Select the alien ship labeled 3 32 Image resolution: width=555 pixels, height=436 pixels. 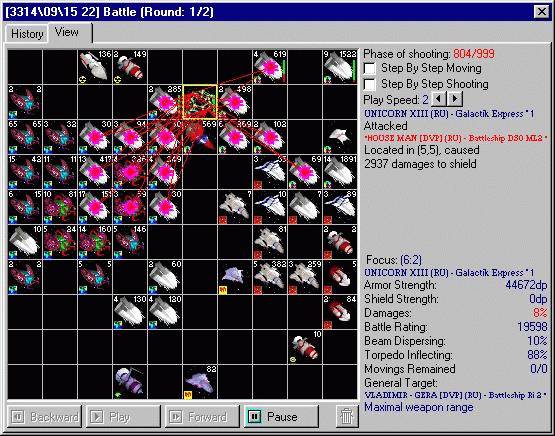tap(60, 137)
